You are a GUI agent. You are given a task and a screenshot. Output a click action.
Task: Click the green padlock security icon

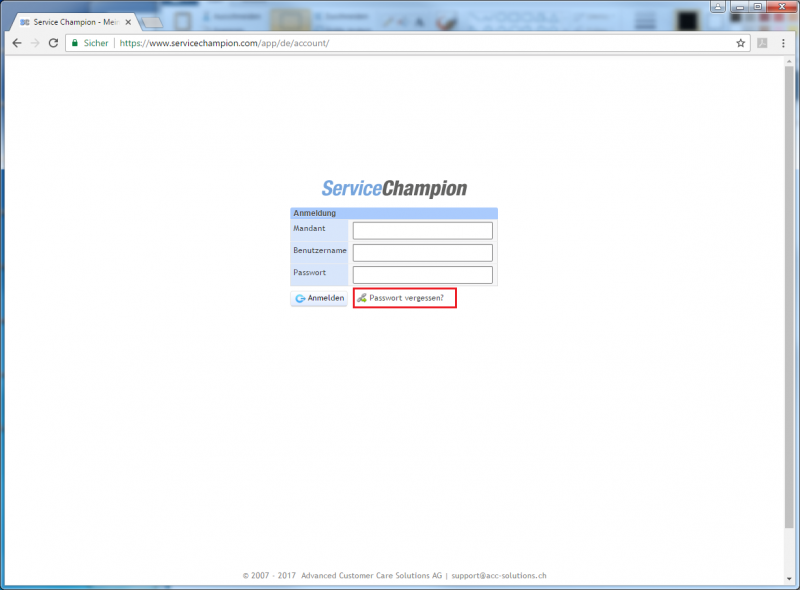click(75, 43)
